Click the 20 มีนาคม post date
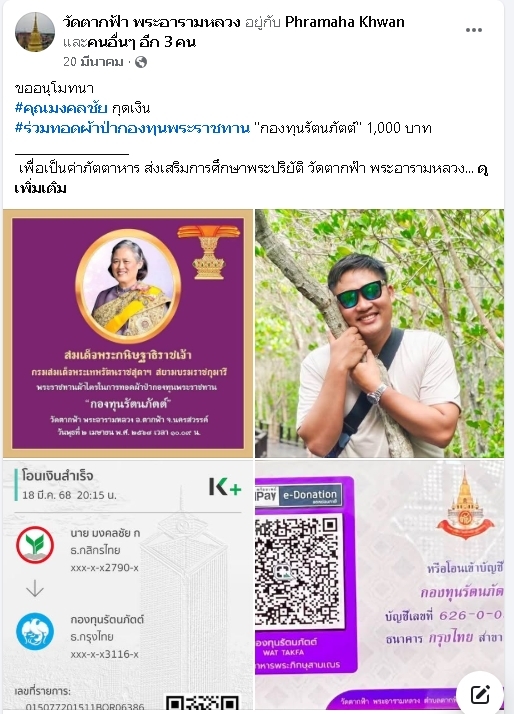Image resolution: width=514 pixels, height=714 pixels. click(x=93, y=62)
